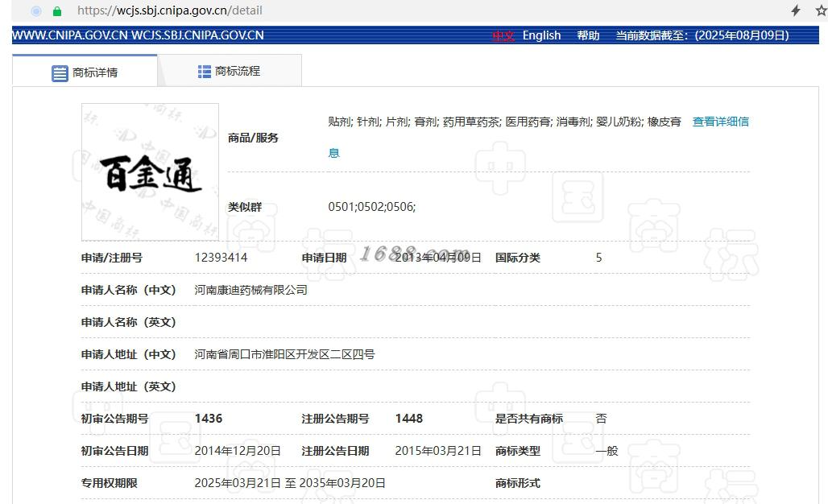Click the 申请人地址（英文） label
Image resolution: width=828 pixels, height=504 pixels.
128,386
